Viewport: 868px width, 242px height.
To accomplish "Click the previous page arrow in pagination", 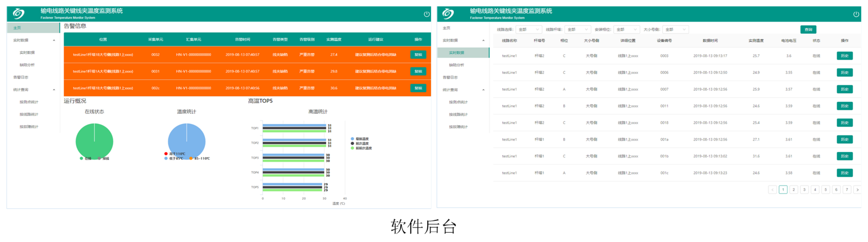I will coord(772,190).
